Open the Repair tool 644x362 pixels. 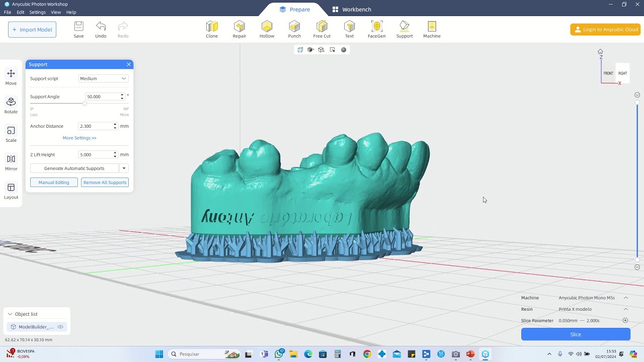tap(239, 29)
